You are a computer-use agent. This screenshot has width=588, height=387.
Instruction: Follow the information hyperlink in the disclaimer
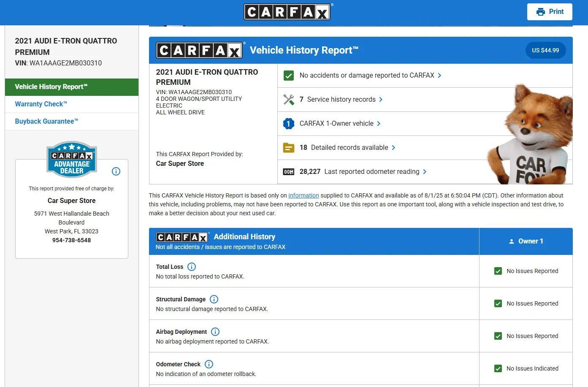click(x=303, y=195)
